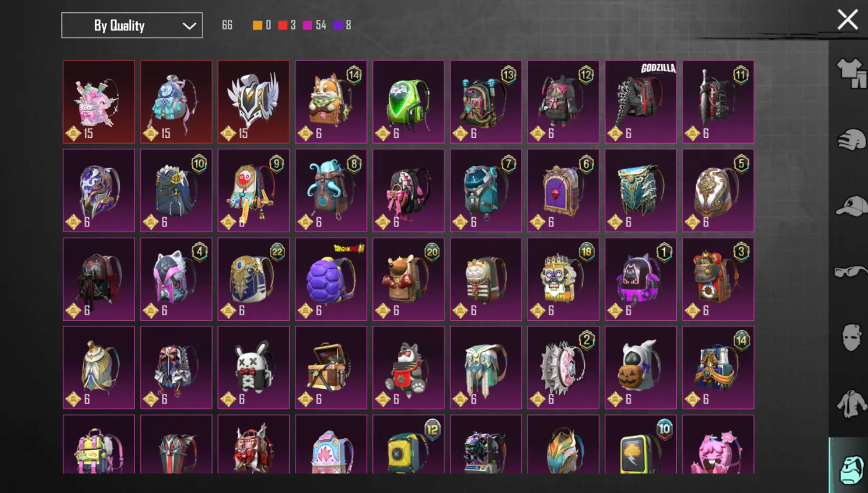
Task: Select the helmet category icon in sidebar
Action: (x=851, y=140)
